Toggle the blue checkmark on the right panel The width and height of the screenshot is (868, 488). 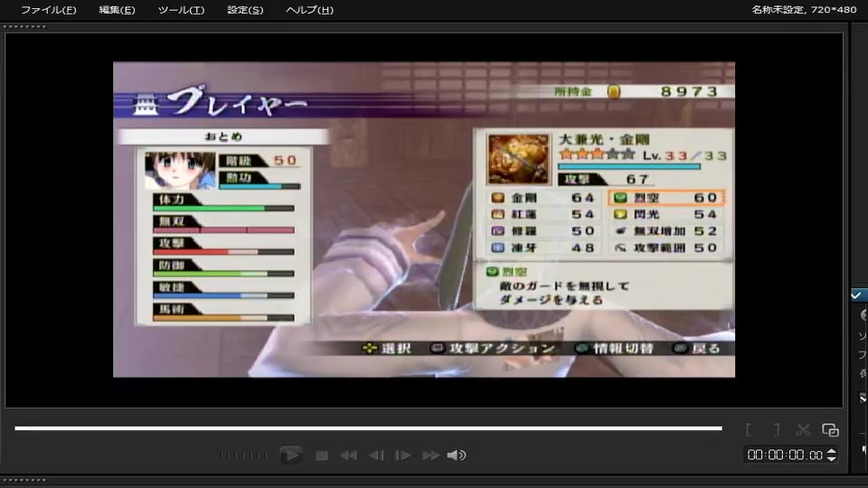[x=856, y=295]
